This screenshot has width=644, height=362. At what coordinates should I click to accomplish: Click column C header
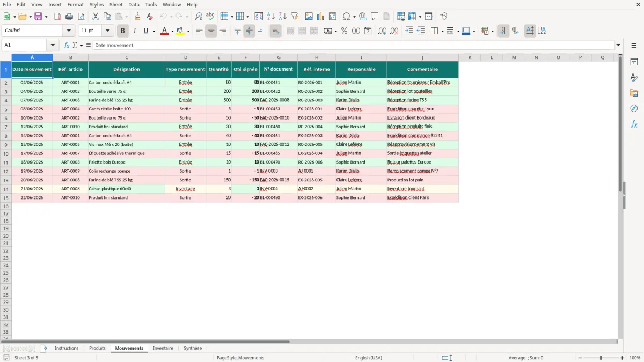[x=127, y=57]
